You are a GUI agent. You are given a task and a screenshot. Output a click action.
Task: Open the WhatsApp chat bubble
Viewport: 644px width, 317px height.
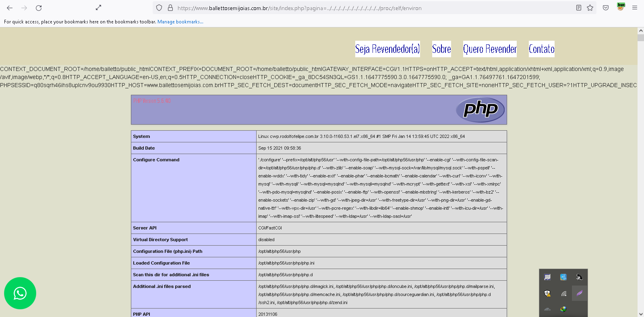click(20, 293)
